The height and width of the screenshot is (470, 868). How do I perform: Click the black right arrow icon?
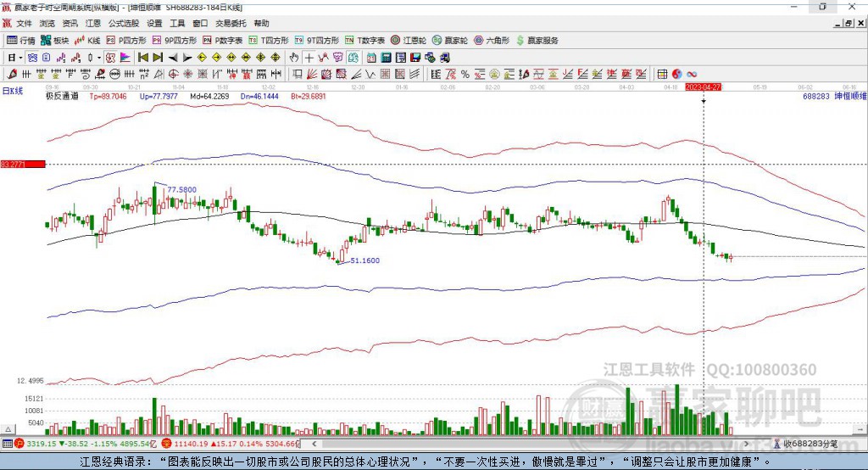187,58
